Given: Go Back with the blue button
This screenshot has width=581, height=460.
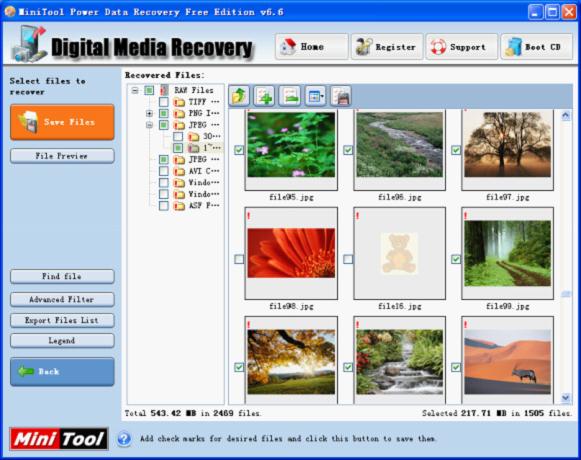Looking at the screenshot, I should tap(62, 372).
